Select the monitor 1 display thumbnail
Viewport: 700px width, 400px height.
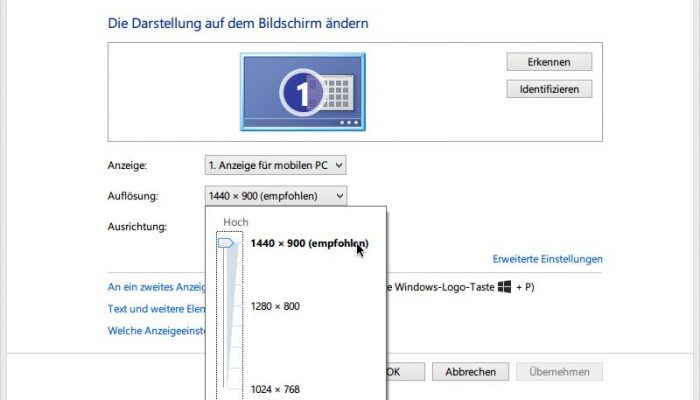coord(303,92)
